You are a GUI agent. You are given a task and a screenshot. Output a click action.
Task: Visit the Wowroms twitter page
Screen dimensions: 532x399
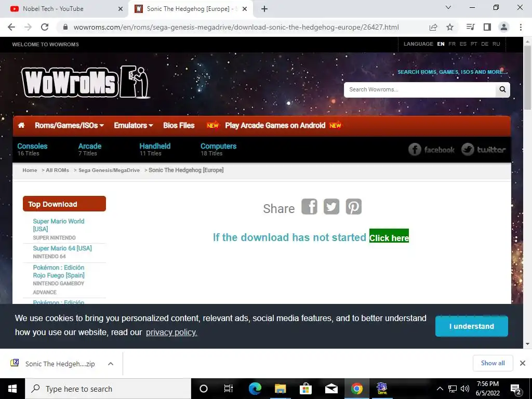pyautogui.click(x=484, y=149)
